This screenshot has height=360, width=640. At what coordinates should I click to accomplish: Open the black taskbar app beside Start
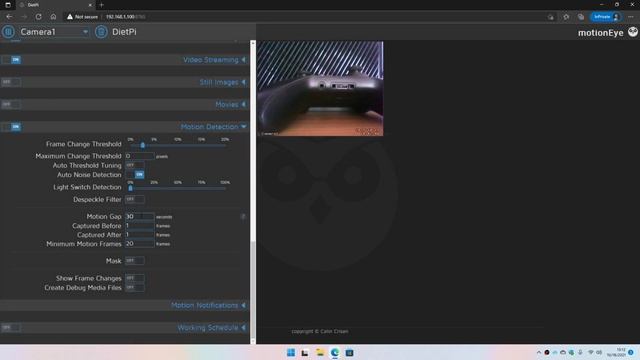tap(305, 353)
